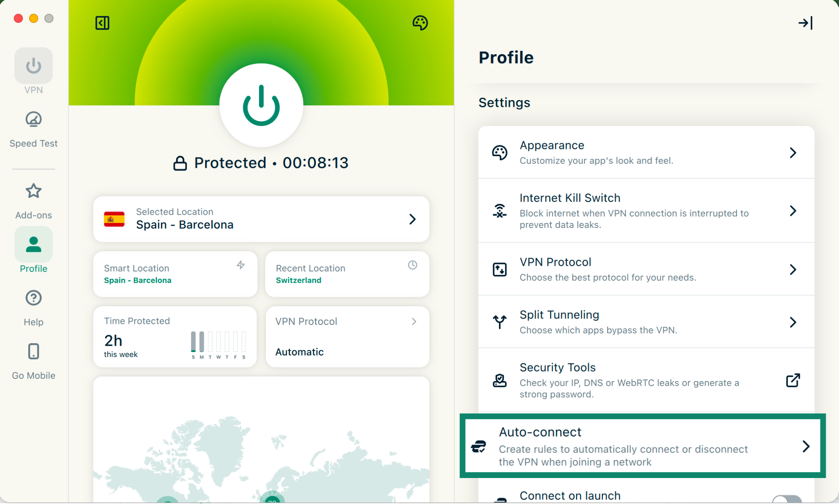839x504 pixels.
Task: Connect to Smart Location Spain - Barcelona
Action: [175, 274]
